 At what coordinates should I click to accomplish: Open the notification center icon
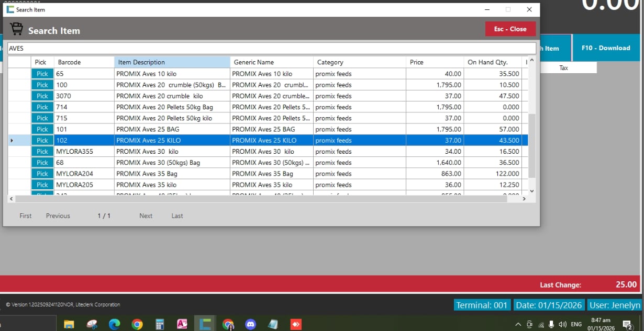(627, 325)
